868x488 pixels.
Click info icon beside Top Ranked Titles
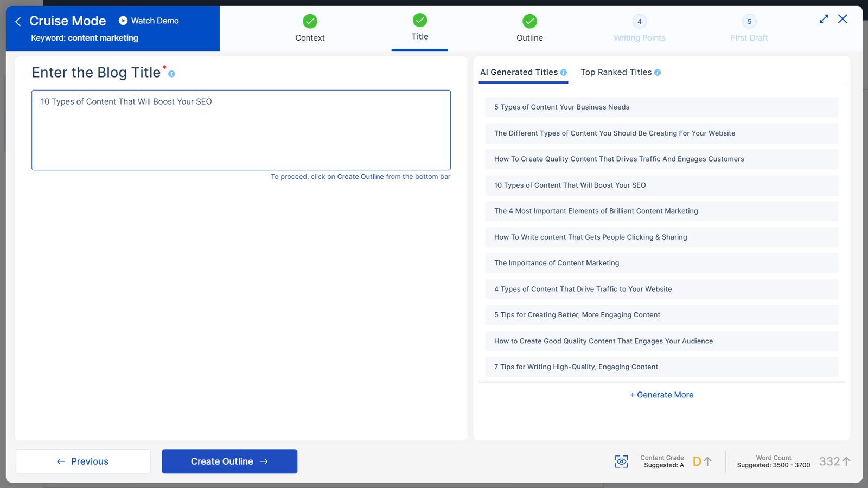point(658,73)
